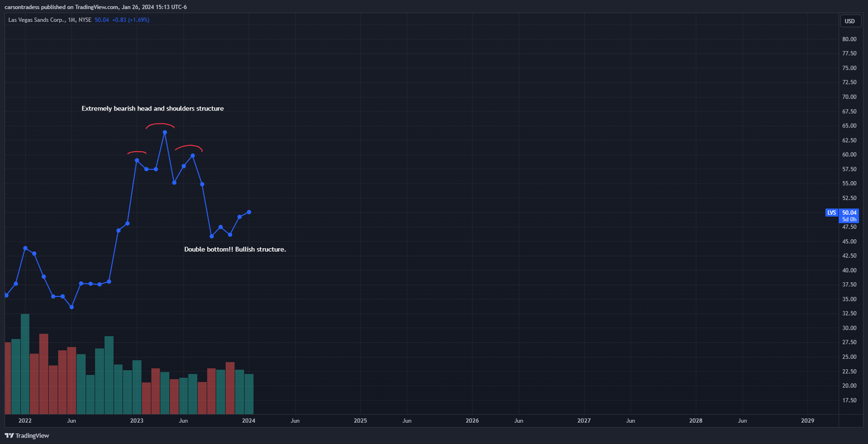Click the 20.00 price axis label
The width and height of the screenshot is (868, 444).
pyautogui.click(x=849, y=386)
